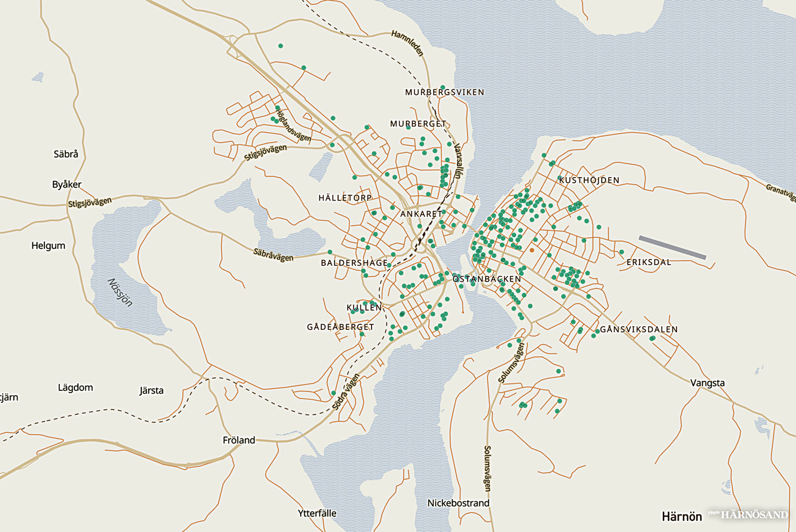Click the HÄLLETORP district label
Viewport: 796px width, 532px height.
[x=345, y=198]
